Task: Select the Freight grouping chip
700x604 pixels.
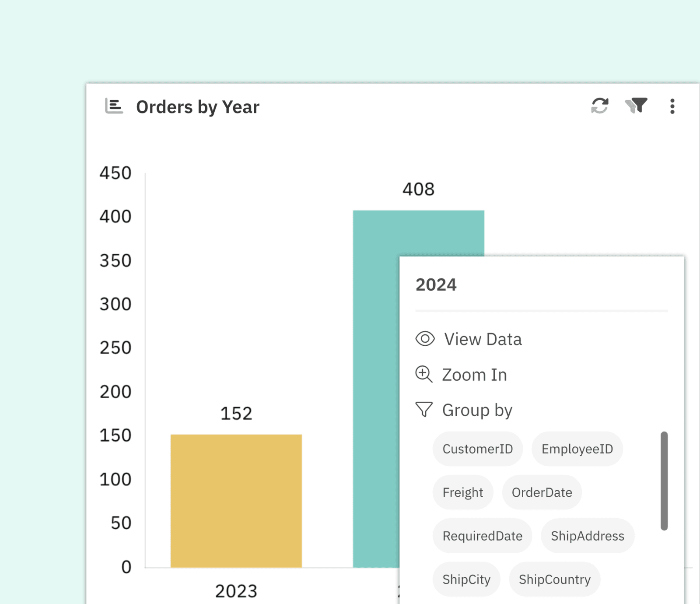Action: pyautogui.click(x=462, y=492)
